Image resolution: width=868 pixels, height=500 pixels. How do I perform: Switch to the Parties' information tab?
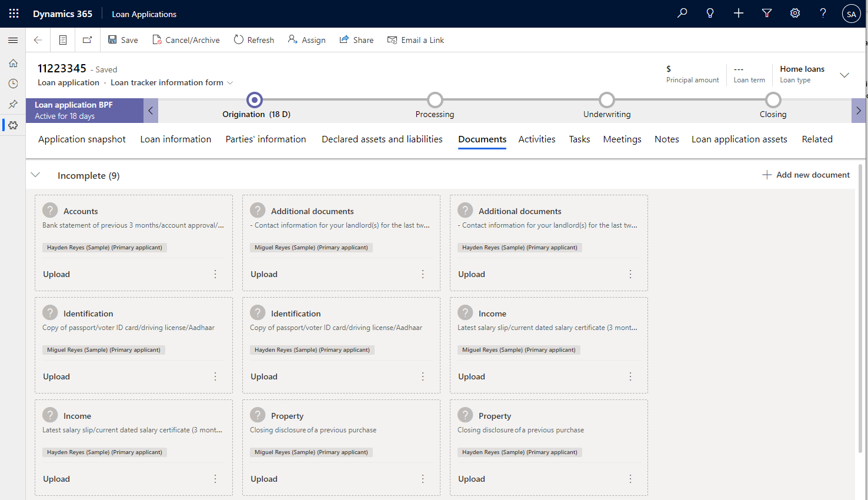[266, 139]
